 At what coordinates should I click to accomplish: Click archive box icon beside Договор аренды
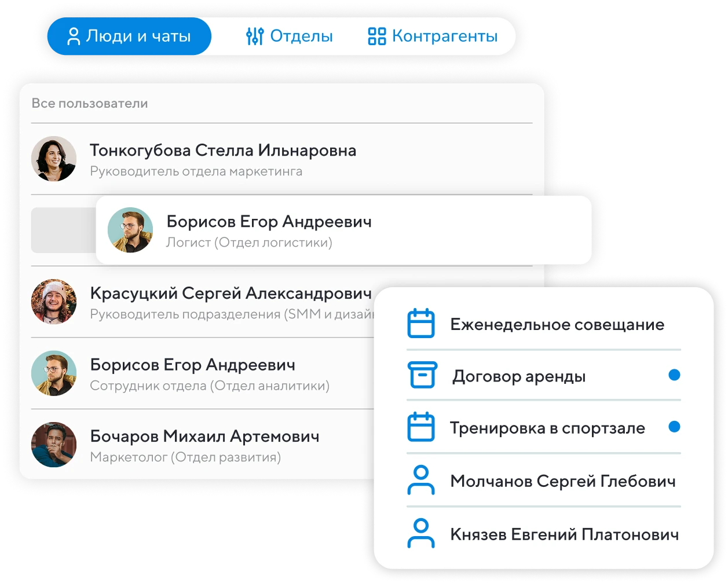coord(420,376)
